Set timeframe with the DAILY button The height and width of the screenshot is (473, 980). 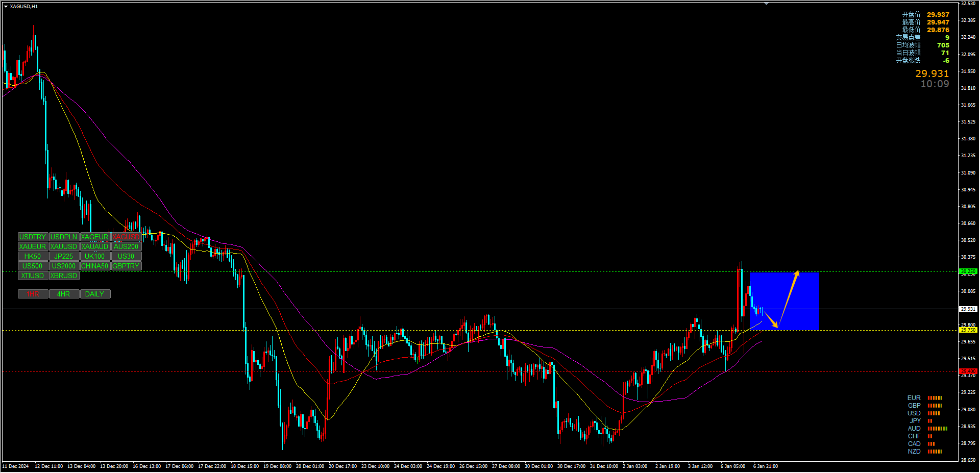[x=95, y=294]
